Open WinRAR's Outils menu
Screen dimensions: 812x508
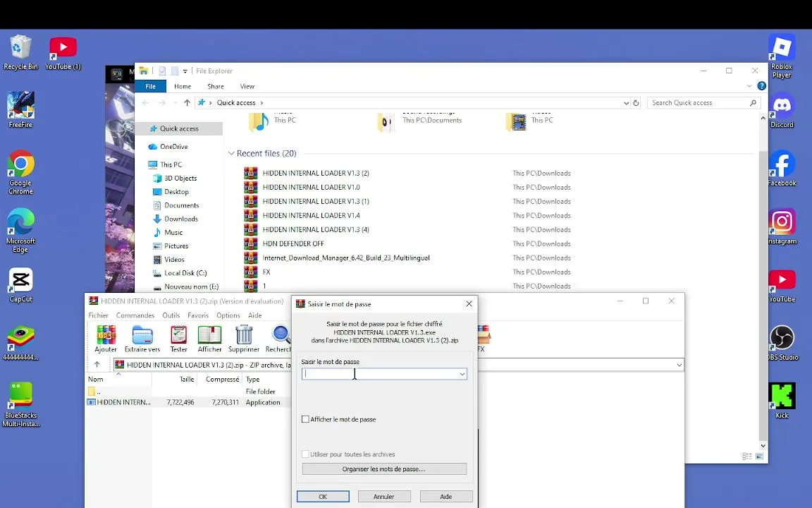[171, 315]
